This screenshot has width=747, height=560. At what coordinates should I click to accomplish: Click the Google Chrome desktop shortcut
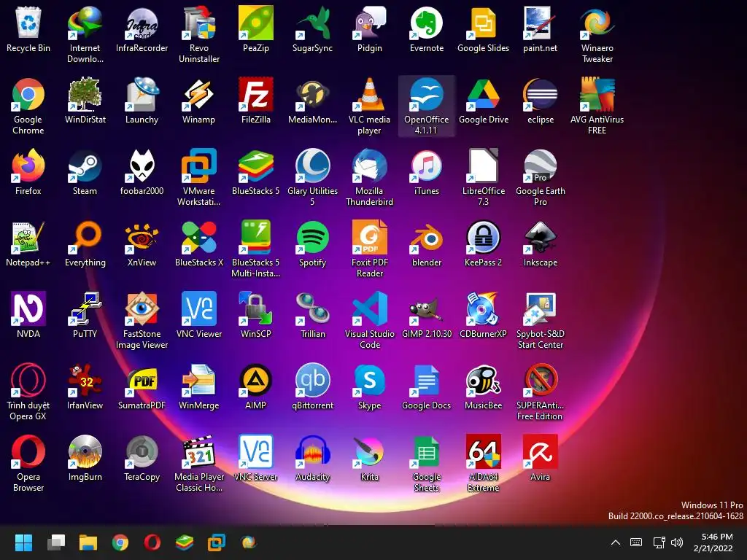point(28,96)
